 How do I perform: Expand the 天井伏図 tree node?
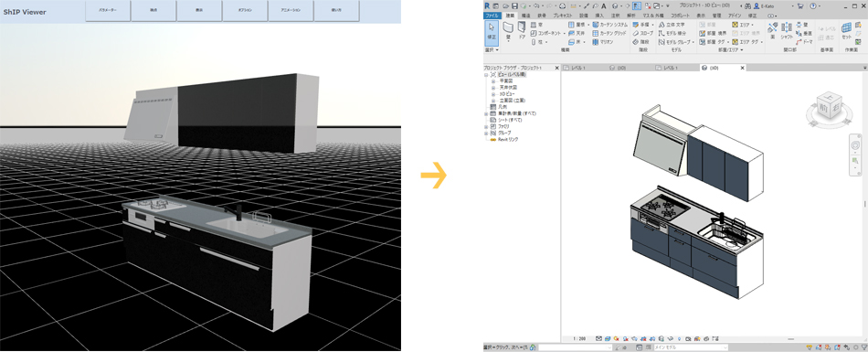click(492, 88)
